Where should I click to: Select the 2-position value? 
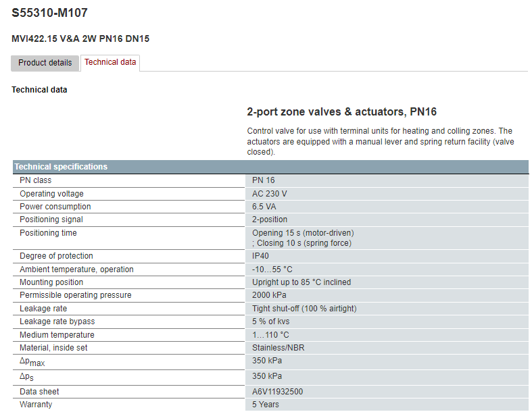(270, 220)
